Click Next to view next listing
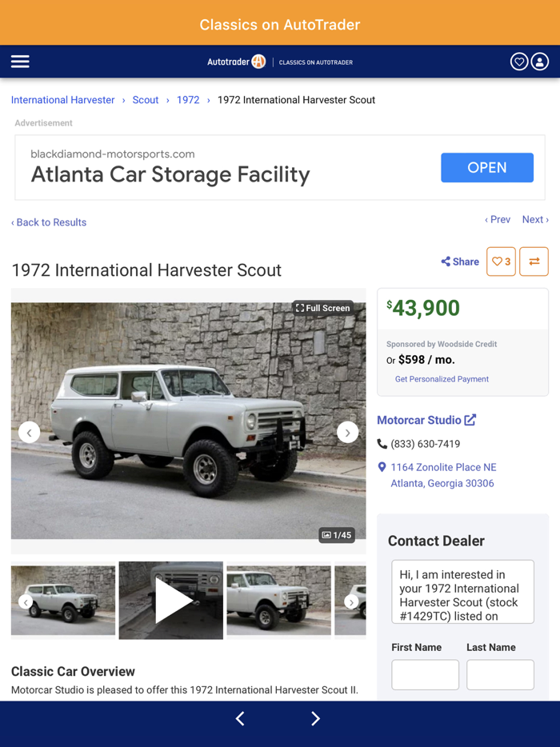Image resolution: width=560 pixels, height=747 pixels. click(533, 219)
